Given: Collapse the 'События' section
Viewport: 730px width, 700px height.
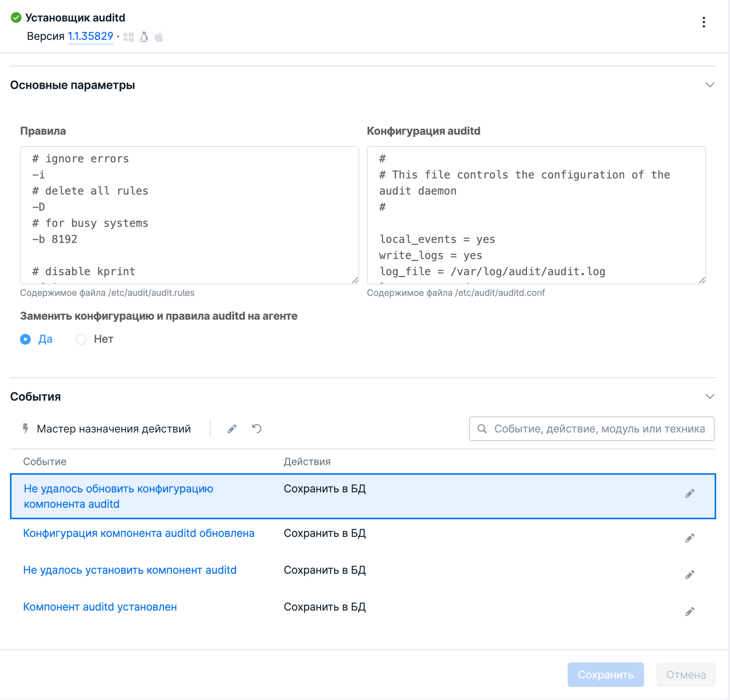Looking at the screenshot, I should pos(710,396).
